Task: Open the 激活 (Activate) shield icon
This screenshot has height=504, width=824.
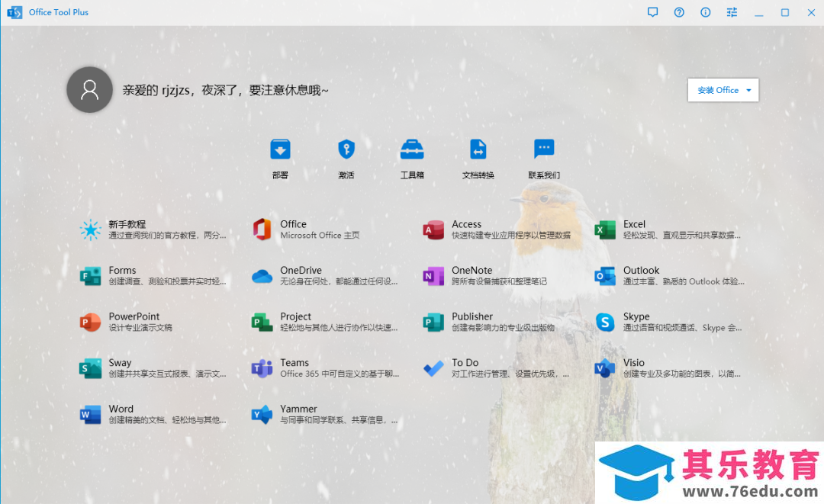Action: click(346, 149)
